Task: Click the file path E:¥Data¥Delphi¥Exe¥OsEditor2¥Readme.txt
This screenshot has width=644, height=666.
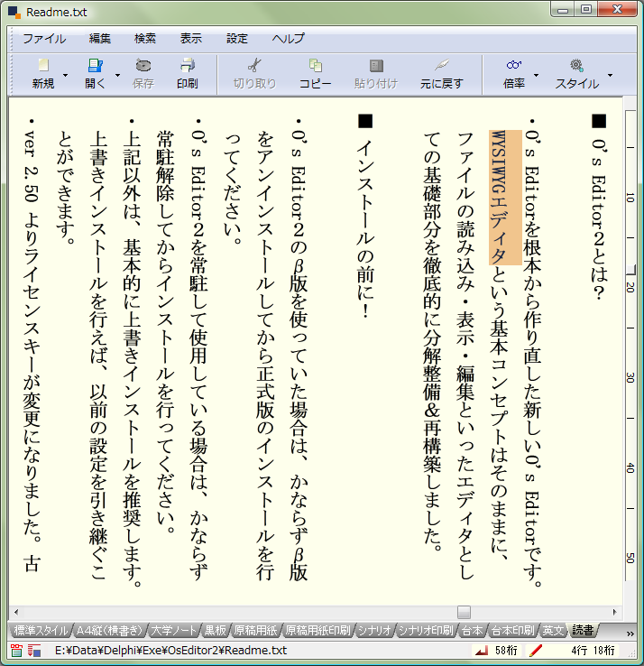Action: [170, 651]
